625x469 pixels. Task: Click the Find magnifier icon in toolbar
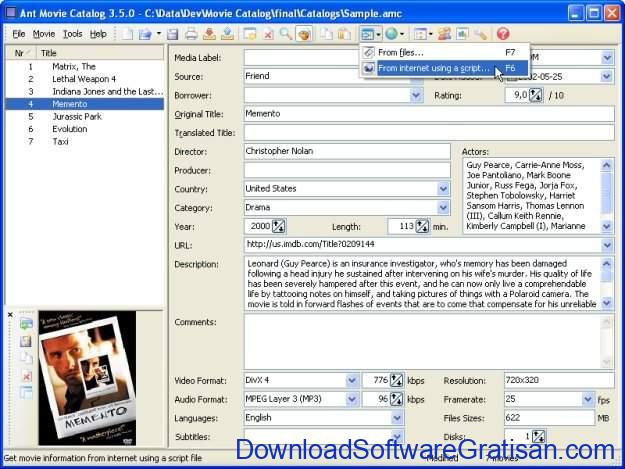point(286,34)
